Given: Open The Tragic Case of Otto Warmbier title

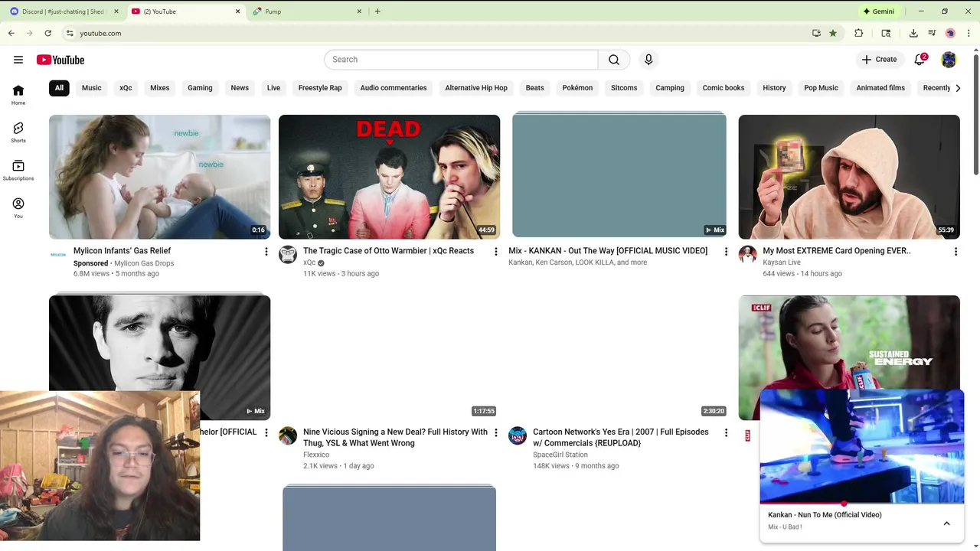Looking at the screenshot, I should point(388,251).
